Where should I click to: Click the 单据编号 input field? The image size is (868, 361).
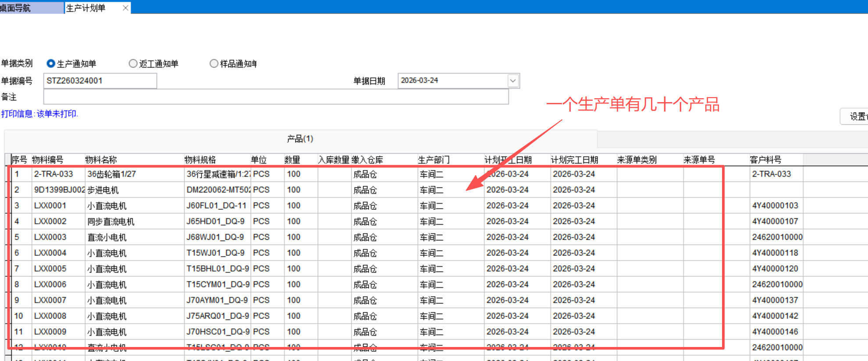(x=100, y=81)
